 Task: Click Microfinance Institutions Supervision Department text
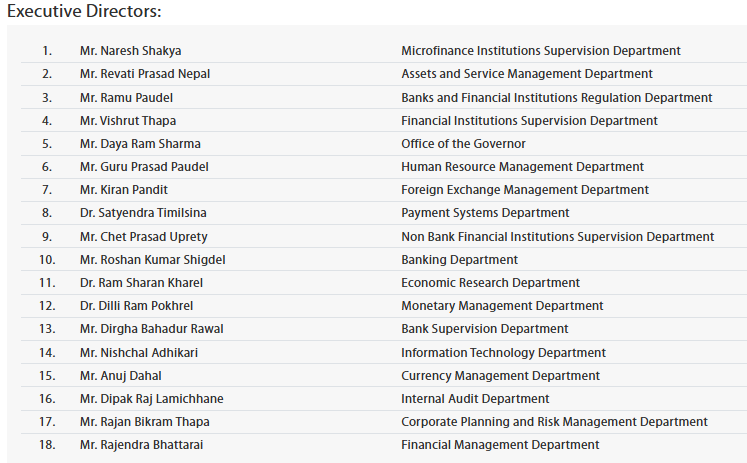(540, 51)
